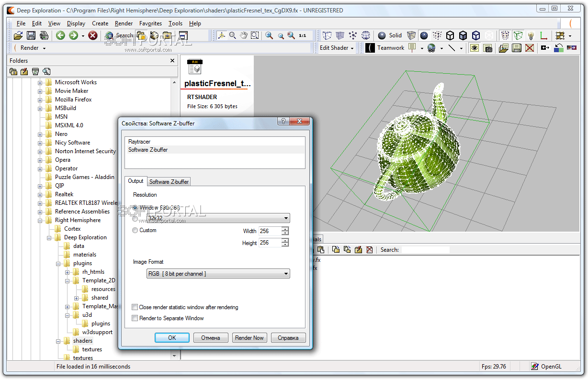Check Render to Separate Window
Image resolution: width=588 pixels, height=380 pixels.
click(135, 318)
